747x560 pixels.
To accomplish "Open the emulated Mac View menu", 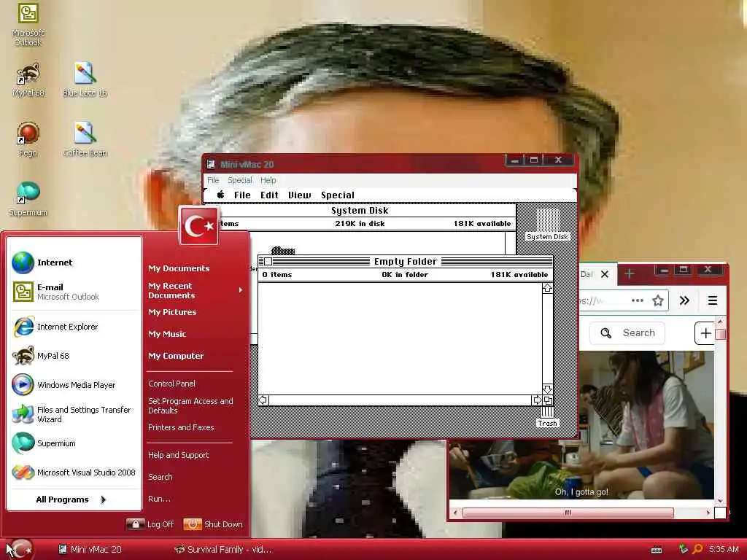I will pos(299,195).
